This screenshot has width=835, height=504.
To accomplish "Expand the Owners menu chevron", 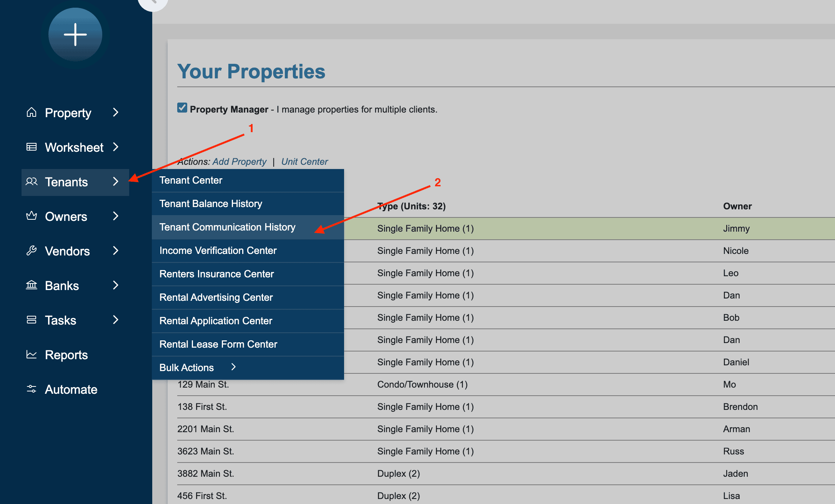I will [116, 216].
